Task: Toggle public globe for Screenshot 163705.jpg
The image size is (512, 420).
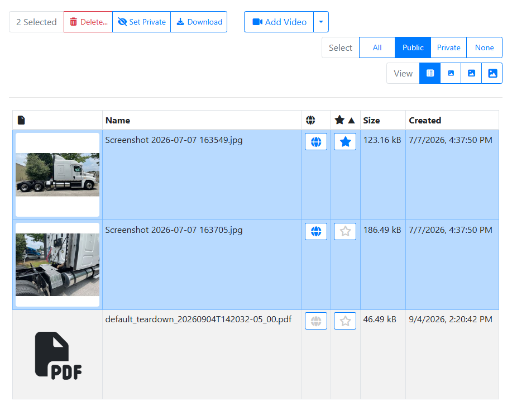Action: [x=316, y=231]
